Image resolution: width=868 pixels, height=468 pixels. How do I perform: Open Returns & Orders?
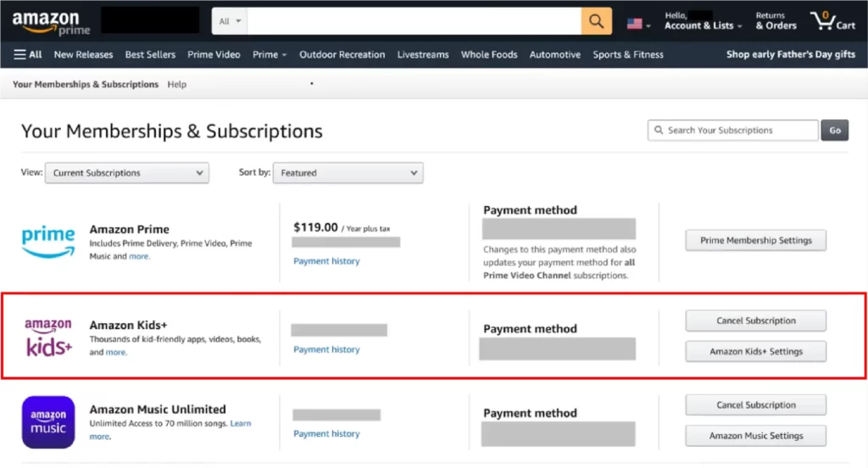point(776,21)
